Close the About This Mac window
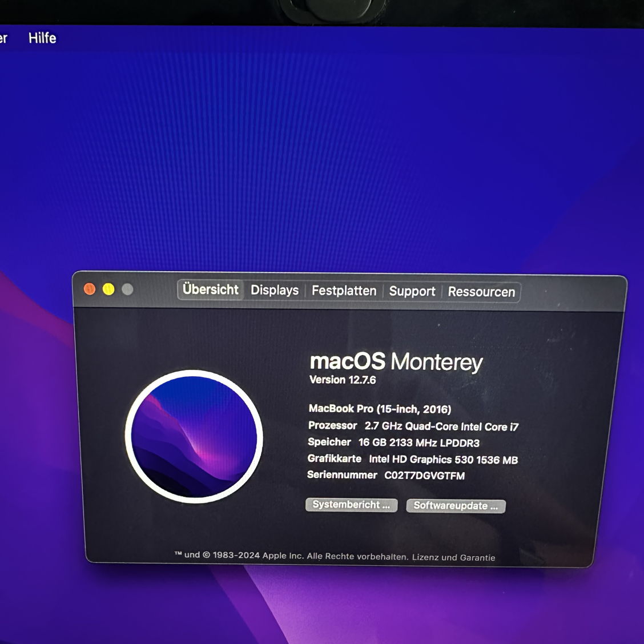This screenshot has height=644, width=644. click(90, 289)
